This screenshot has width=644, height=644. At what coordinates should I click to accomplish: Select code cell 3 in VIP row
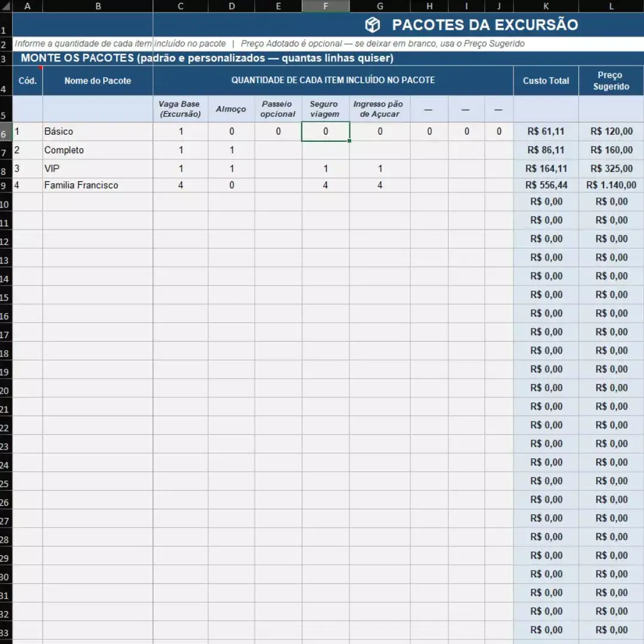click(27, 168)
